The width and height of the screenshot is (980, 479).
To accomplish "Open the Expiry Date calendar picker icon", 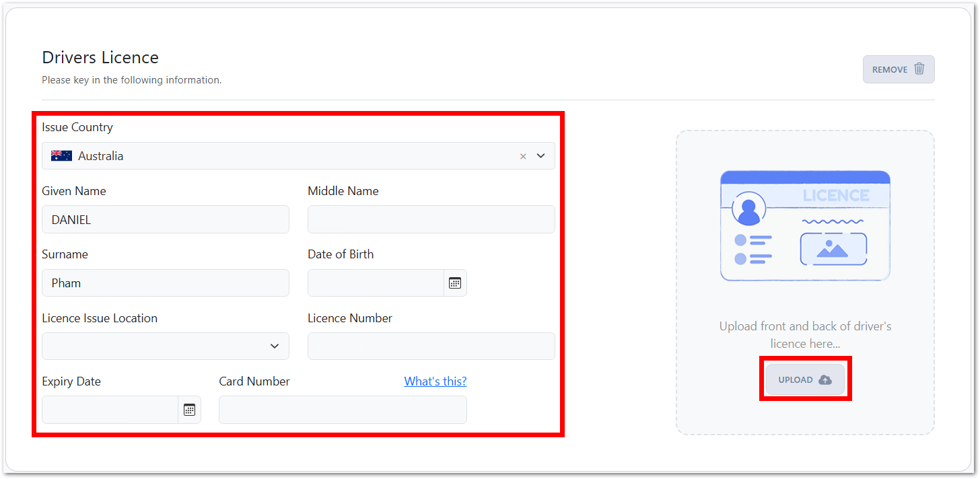I will click(x=189, y=410).
